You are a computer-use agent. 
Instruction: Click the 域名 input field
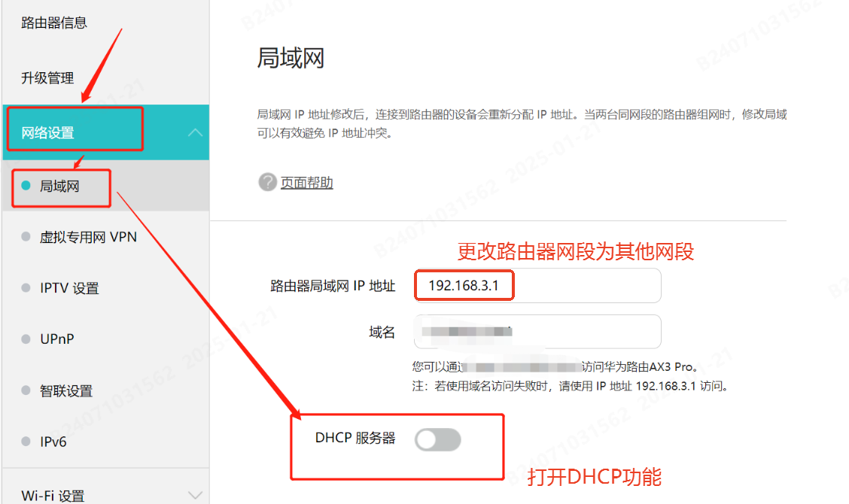click(537, 331)
